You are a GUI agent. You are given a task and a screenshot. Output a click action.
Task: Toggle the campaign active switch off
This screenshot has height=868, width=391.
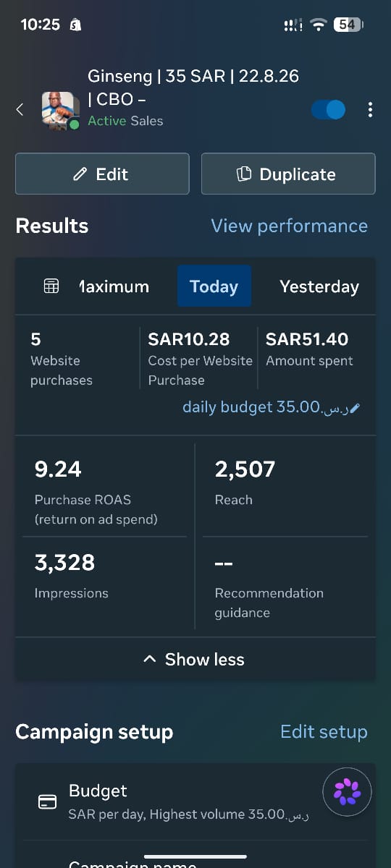pos(328,109)
